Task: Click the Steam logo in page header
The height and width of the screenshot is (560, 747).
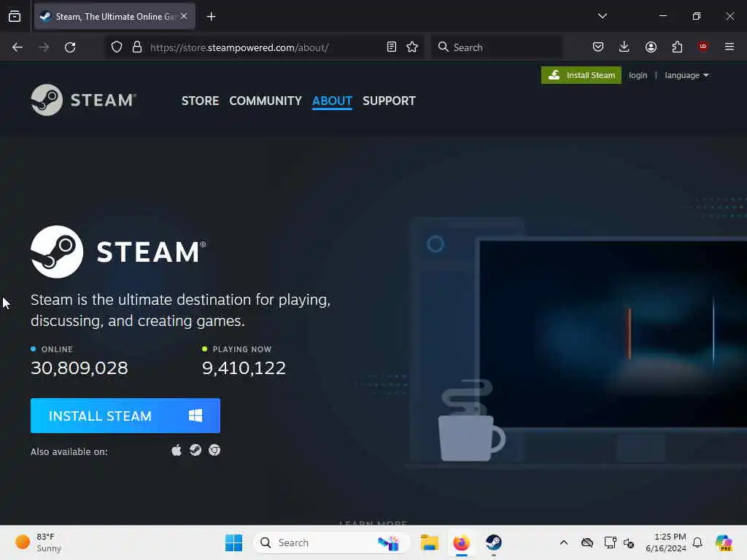Action: (84, 100)
